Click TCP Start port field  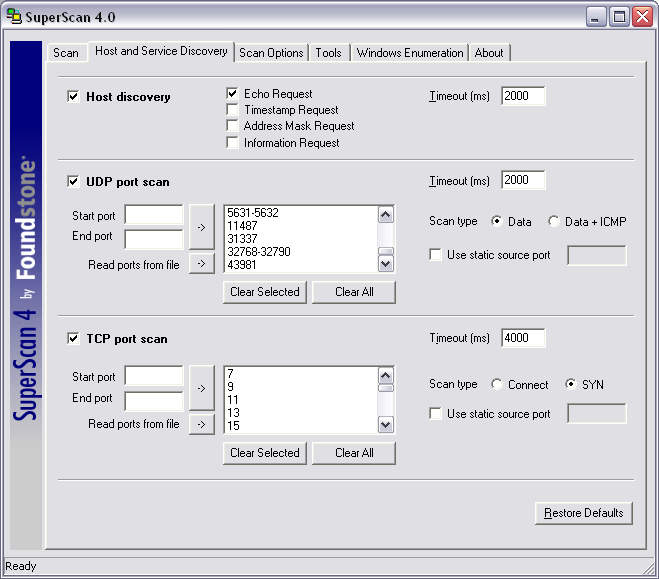pos(154,375)
